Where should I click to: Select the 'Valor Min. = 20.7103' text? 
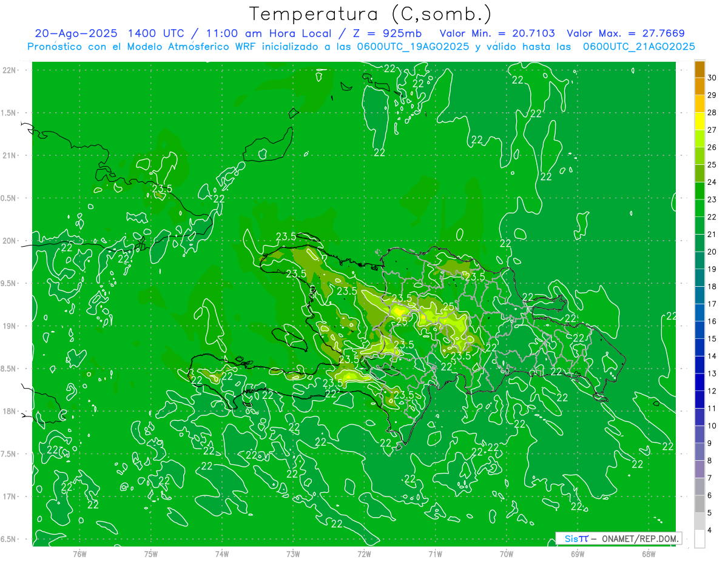(497, 33)
